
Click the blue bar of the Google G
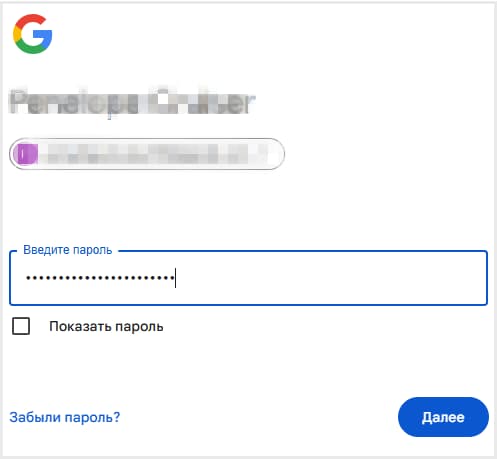click(43, 35)
